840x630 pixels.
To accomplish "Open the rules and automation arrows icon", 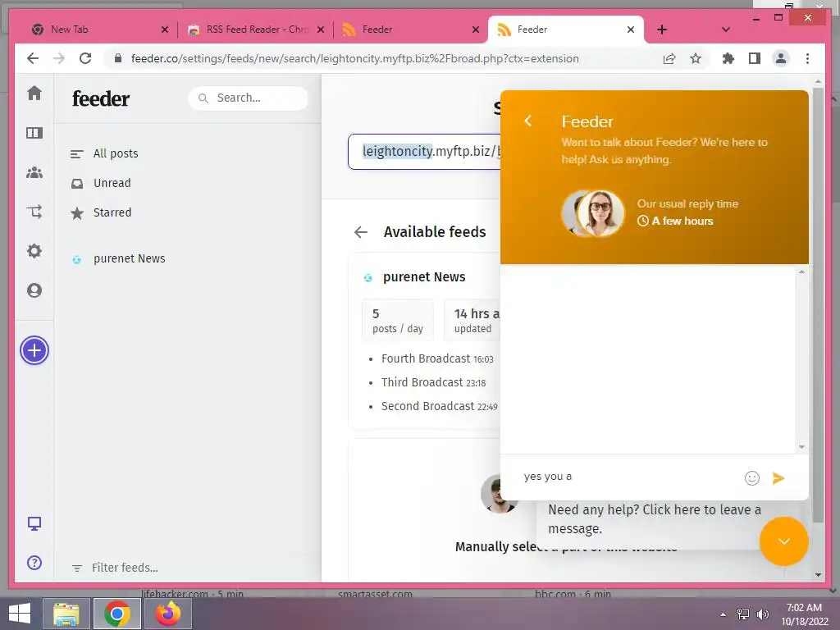I will click(34, 212).
